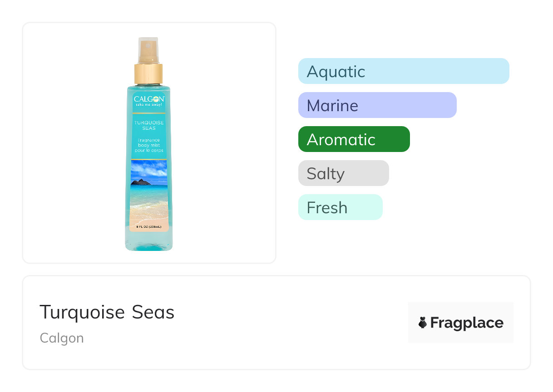This screenshot has width=553, height=392.
Task: Choose the gray Salty accord tag
Action: point(343,173)
